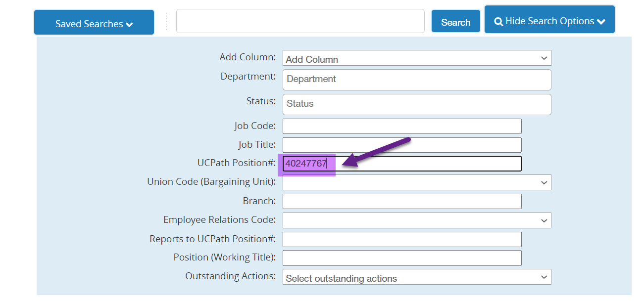This screenshot has width=644, height=301.
Task: Expand the Employee Relations Code dropdown
Action: (x=416, y=220)
